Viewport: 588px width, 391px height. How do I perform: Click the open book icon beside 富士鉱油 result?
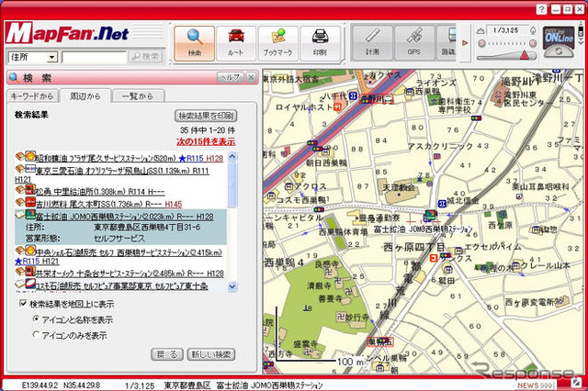coord(20,215)
